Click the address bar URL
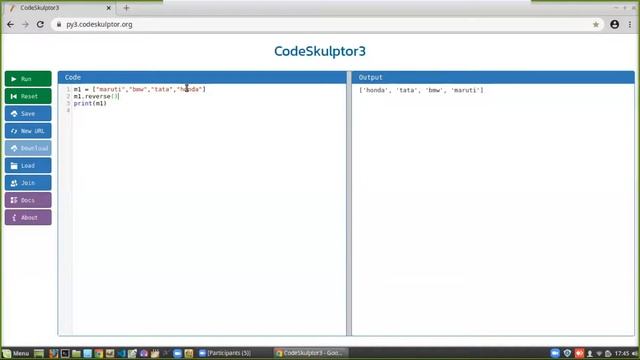 (99, 24)
